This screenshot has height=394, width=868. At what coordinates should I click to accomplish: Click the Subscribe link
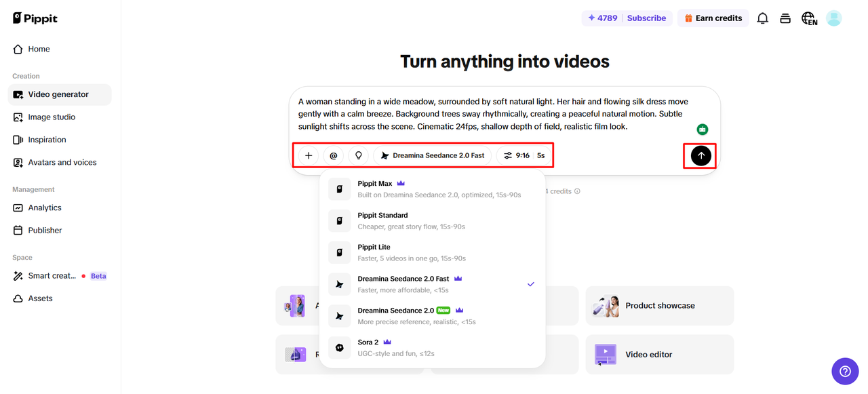point(646,18)
